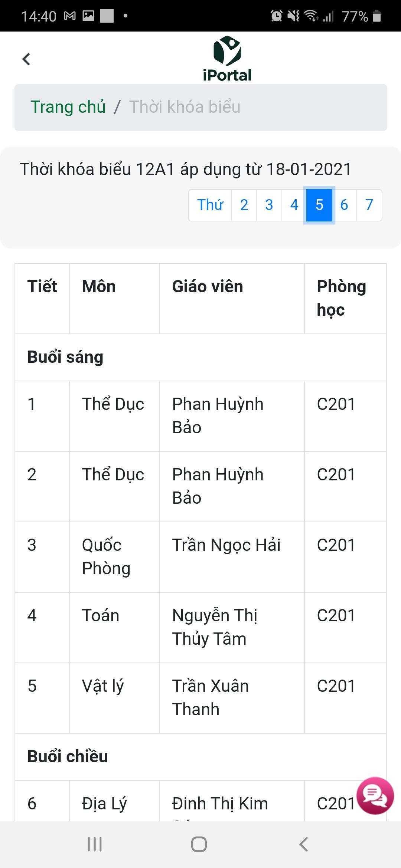Image resolution: width=401 pixels, height=868 pixels.
Task: Open the Trang chủ breadcrumb link
Action: pyautogui.click(x=68, y=107)
